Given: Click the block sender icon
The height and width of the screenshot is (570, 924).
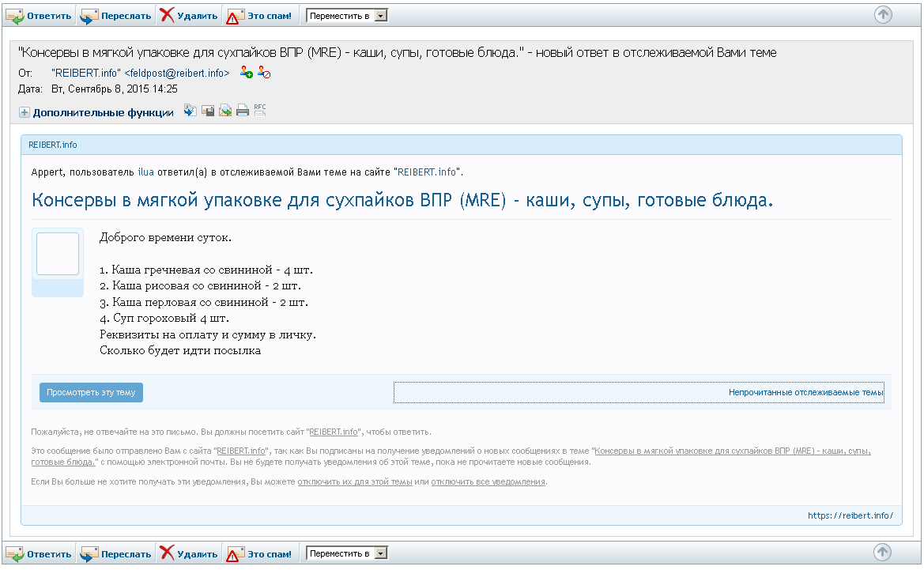Looking at the screenshot, I should coord(264,73).
